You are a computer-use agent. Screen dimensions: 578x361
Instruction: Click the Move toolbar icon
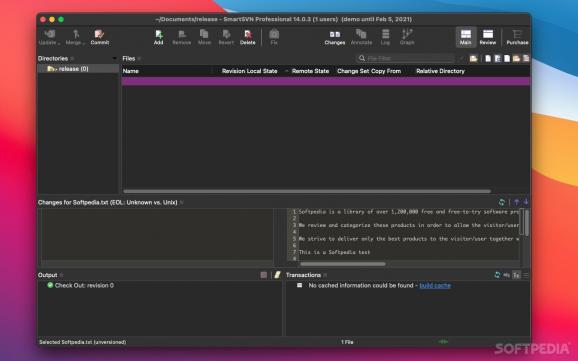(204, 37)
